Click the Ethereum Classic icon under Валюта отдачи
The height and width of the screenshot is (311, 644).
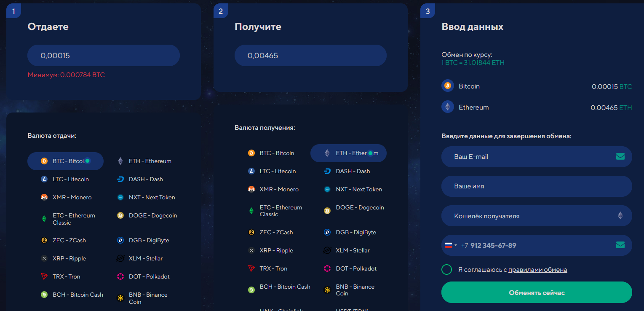(x=44, y=219)
